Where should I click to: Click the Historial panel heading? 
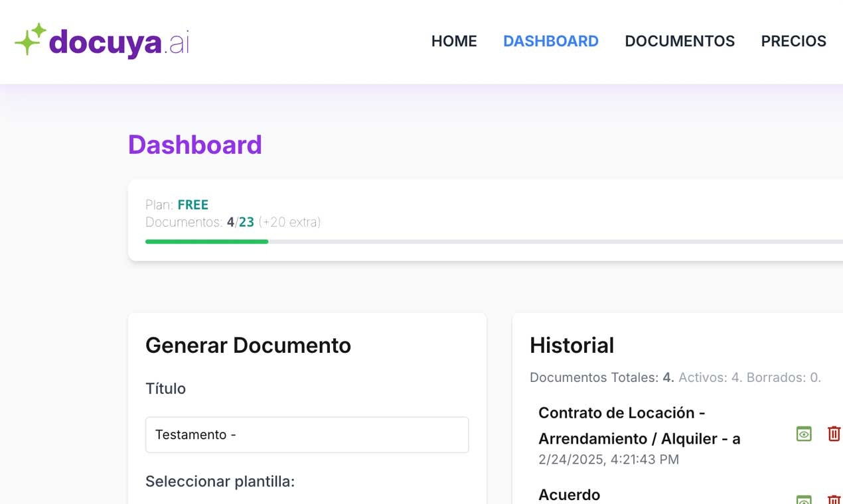click(572, 345)
